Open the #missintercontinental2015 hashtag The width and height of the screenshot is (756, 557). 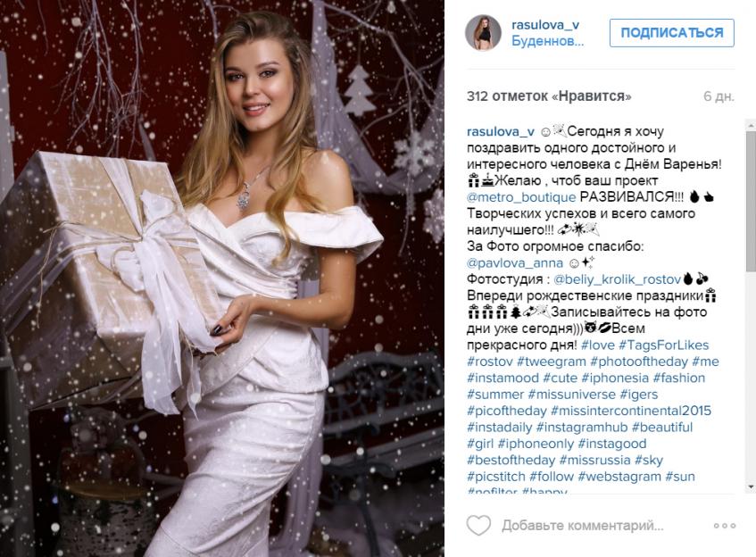(x=631, y=411)
